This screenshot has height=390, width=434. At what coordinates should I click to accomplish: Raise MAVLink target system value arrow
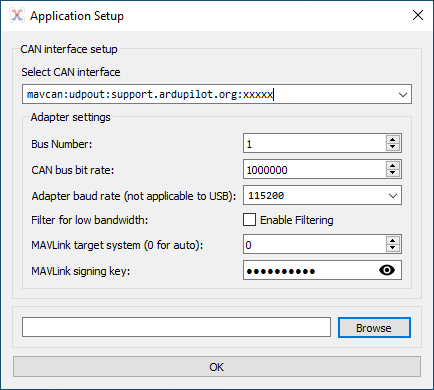(393, 241)
